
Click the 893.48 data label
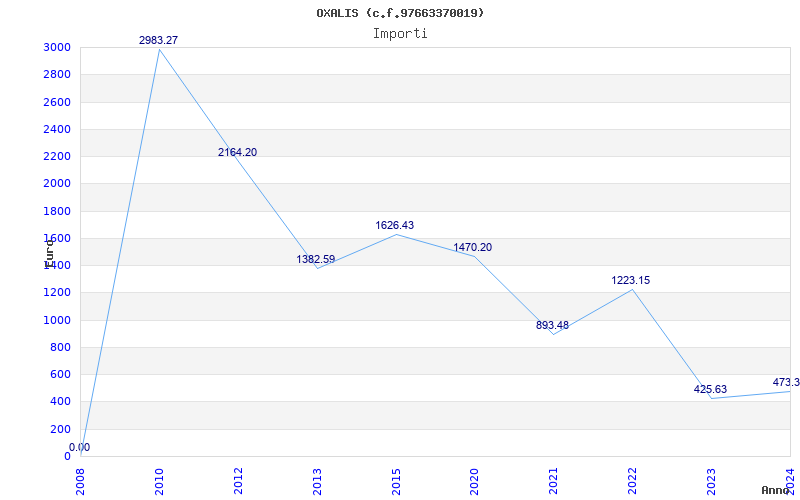[x=553, y=326]
